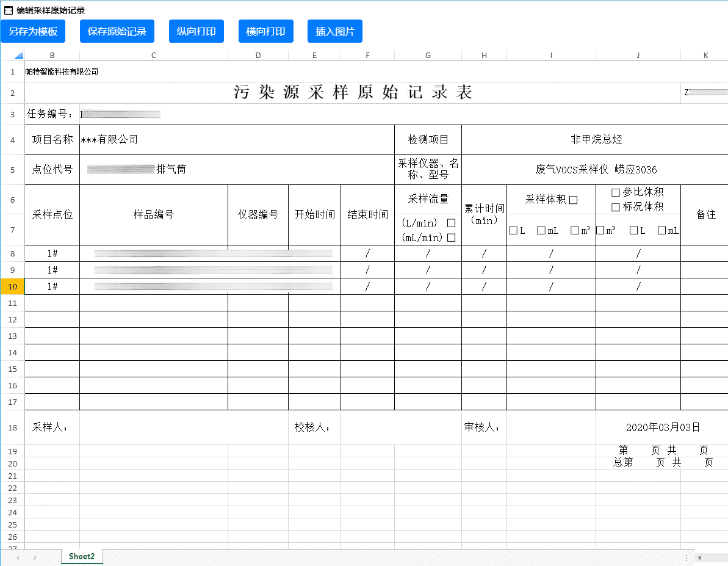
Task: Check the L box under 标况体积
Action: pyautogui.click(x=633, y=230)
